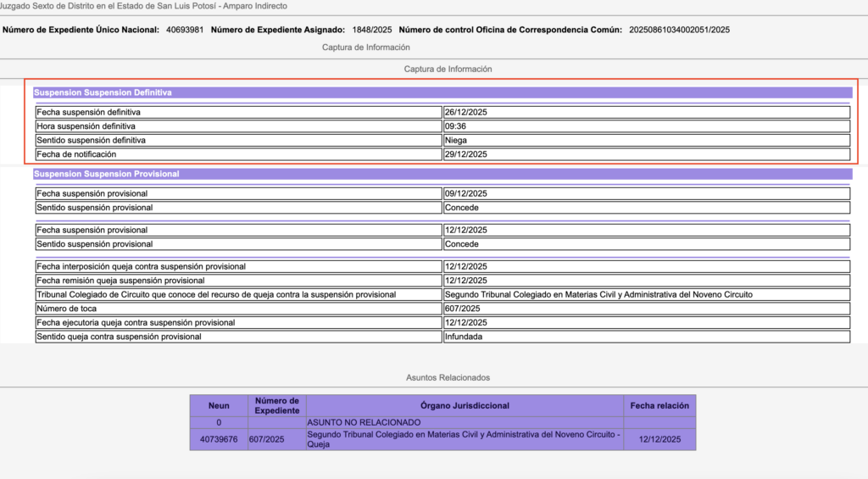Image resolution: width=868 pixels, height=479 pixels.
Task: Open the Captura de Información tab
Action: (365, 47)
